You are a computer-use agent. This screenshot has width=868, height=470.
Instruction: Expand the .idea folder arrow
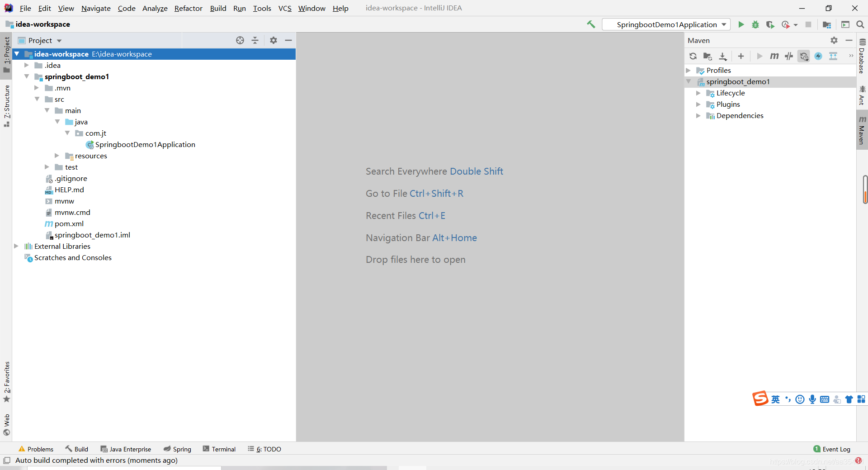[27, 65]
